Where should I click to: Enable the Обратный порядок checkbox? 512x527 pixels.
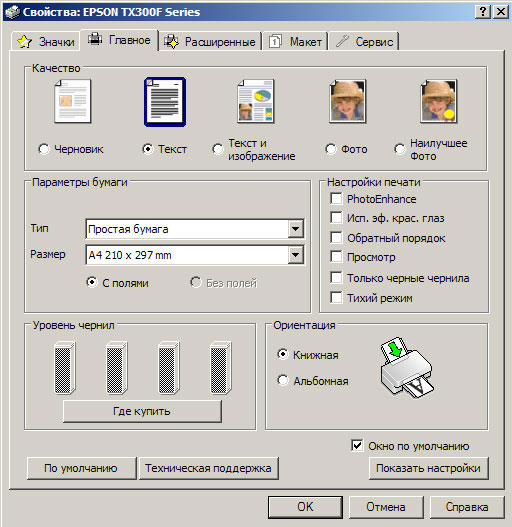tap(336, 237)
